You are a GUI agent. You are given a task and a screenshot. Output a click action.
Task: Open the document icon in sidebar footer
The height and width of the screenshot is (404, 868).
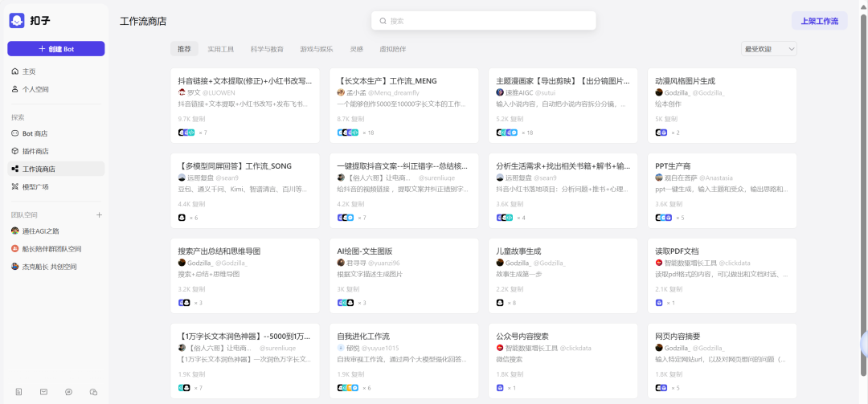coord(18,391)
